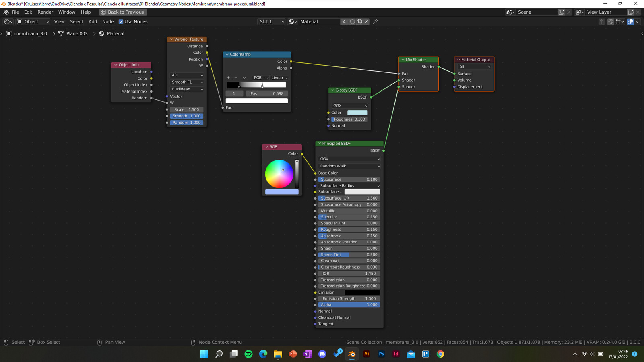Open Adobe Illustrator from the taskbar
The height and width of the screenshot is (362, 644).
(x=366, y=354)
